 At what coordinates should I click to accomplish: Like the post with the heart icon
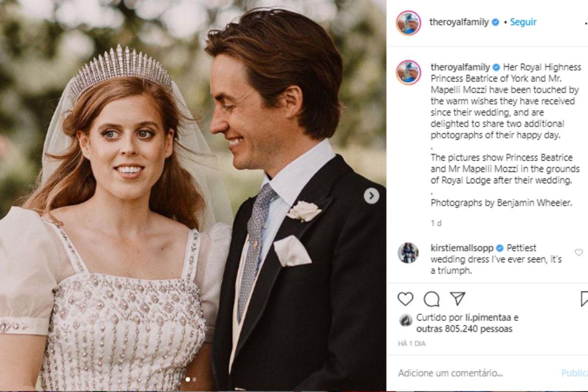405,299
